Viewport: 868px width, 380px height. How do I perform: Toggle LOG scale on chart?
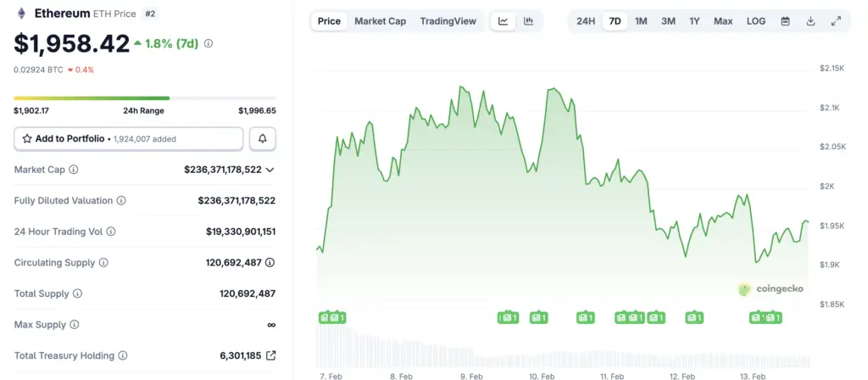(x=756, y=21)
